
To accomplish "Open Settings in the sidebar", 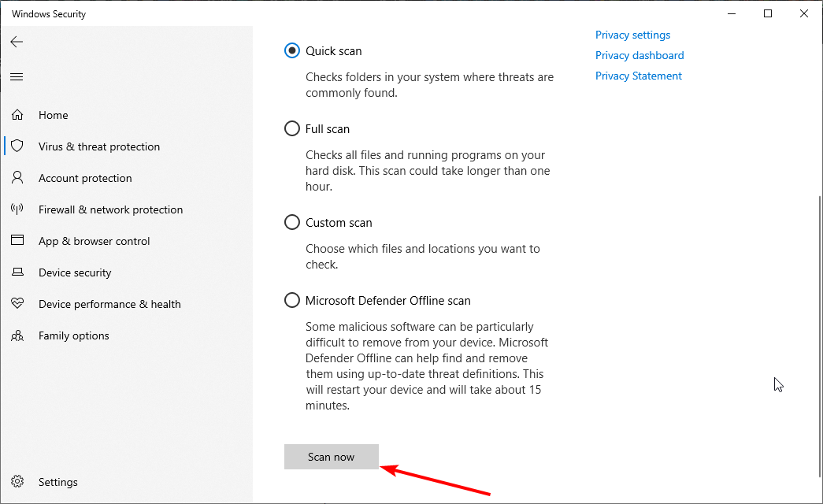I will pos(126,482).
